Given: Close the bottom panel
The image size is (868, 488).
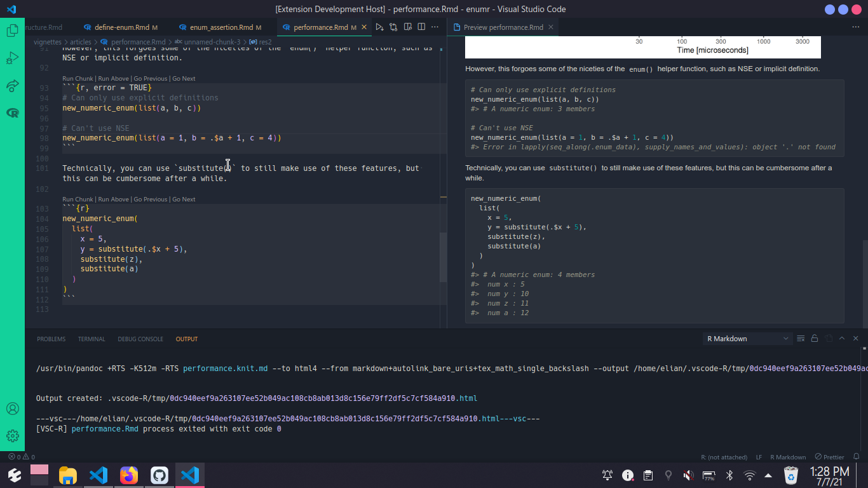Looking at the screenshot, I should pos(856,339).
